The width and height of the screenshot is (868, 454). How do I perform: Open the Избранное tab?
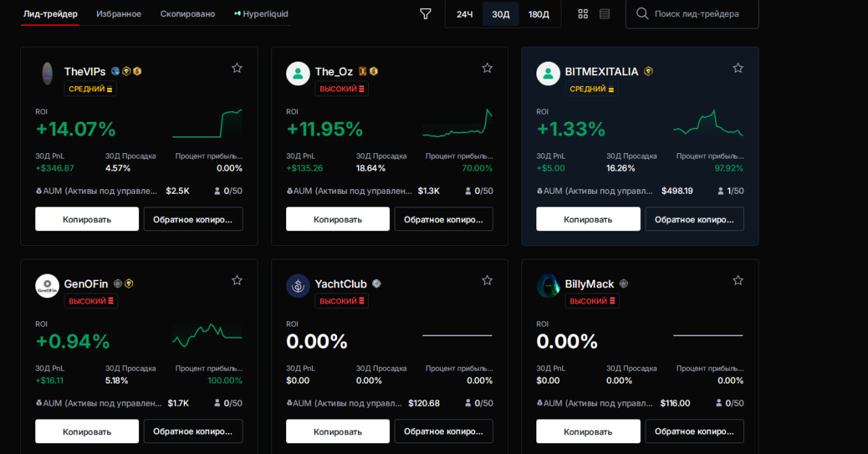pyautogui.click(x=119, y=14)
